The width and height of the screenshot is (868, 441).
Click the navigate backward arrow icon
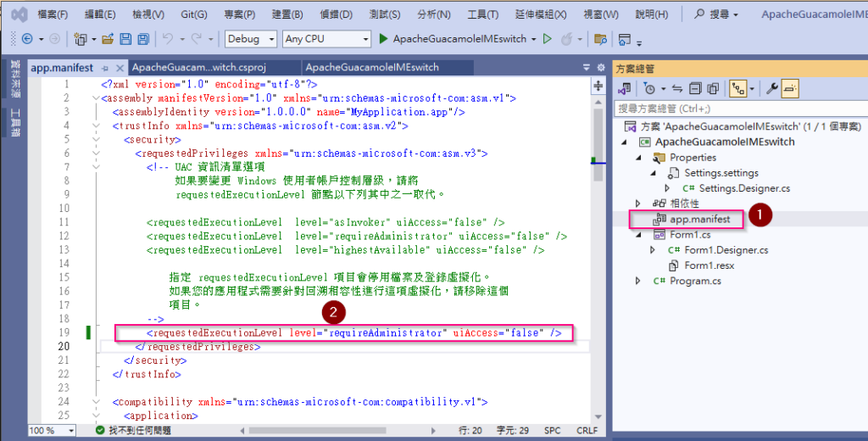click(x=26, y=39)
